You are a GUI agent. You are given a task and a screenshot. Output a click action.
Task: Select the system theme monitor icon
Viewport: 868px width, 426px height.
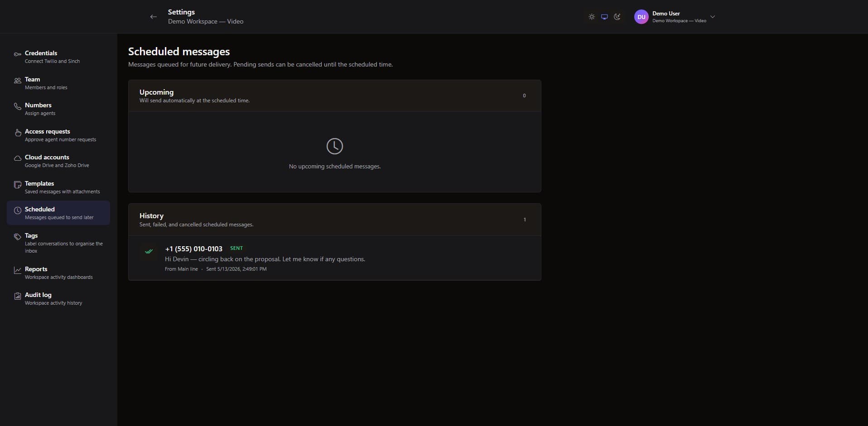[x=604, y=17]
